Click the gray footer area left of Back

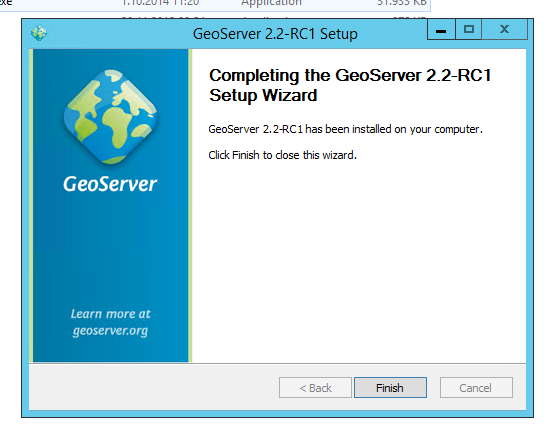click(x=154, y=387)
